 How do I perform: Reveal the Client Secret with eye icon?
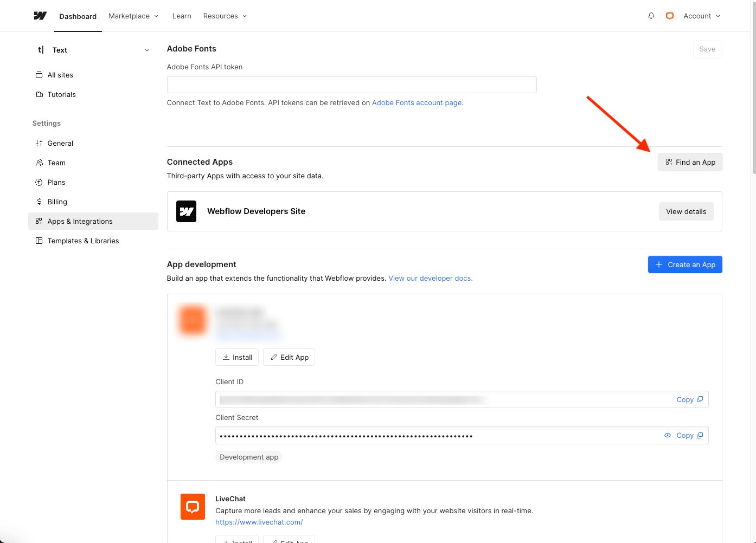click(668, 435)
